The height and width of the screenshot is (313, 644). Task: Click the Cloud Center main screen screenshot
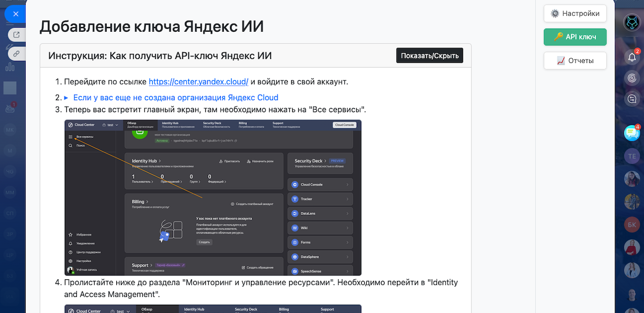213,197
